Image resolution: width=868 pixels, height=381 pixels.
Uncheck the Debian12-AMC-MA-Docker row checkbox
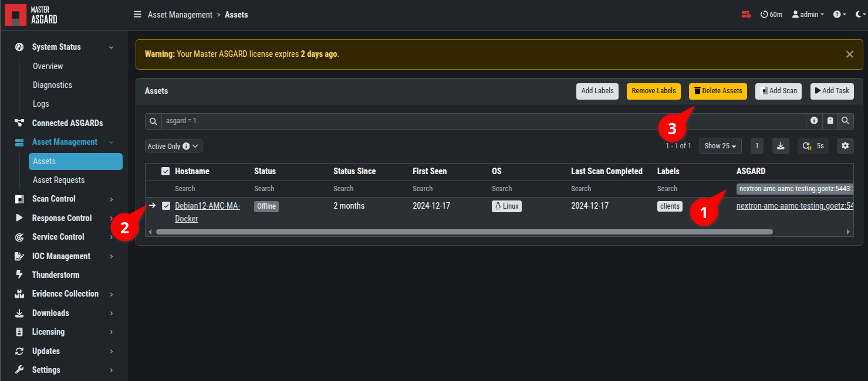(x=166, y=206)
